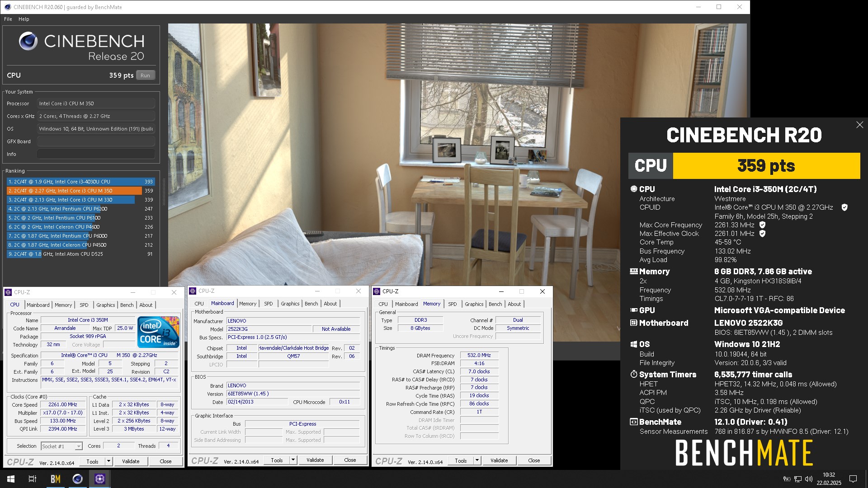Click Tools button in first CPU-Z window

[93, 461]
